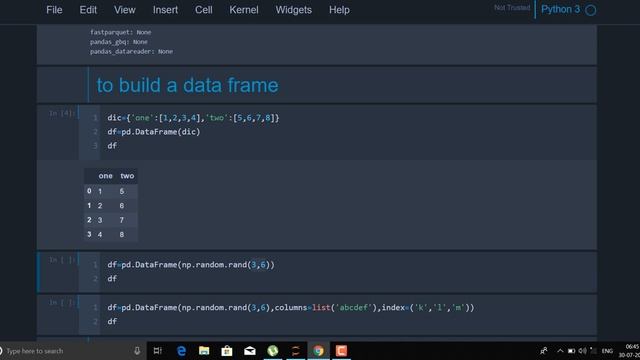This screenshot has height=360, width=640.
Task: Open the Edit menu
Action: click(88, 10)
